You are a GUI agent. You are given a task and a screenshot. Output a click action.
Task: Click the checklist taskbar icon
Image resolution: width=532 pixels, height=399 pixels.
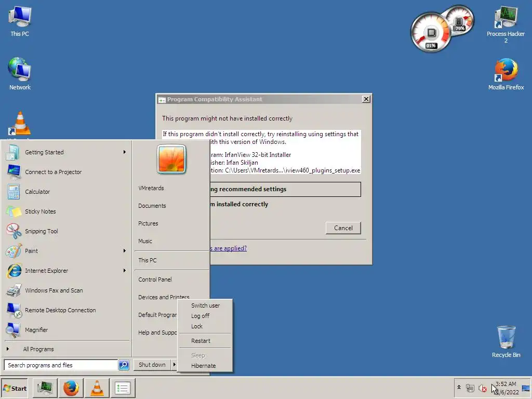[x=123, y=388]
